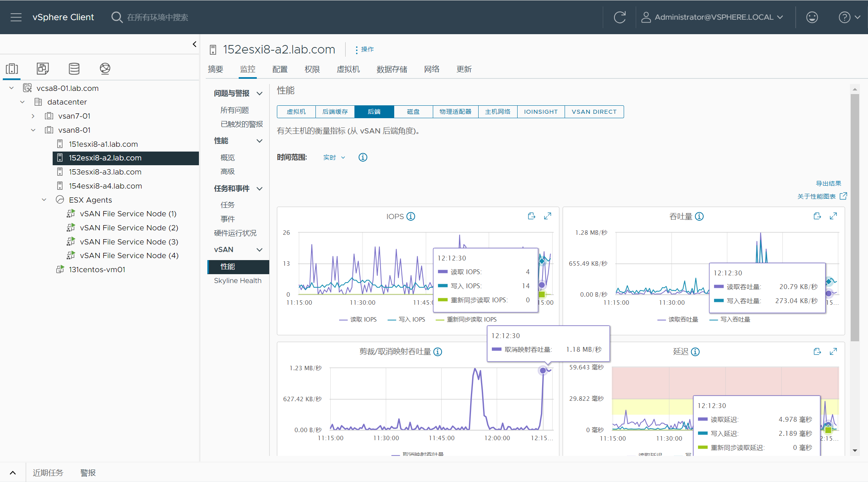
Task: Collapse the 任务和事件 section
Action: pyautogui.click(x=260, y=189)
